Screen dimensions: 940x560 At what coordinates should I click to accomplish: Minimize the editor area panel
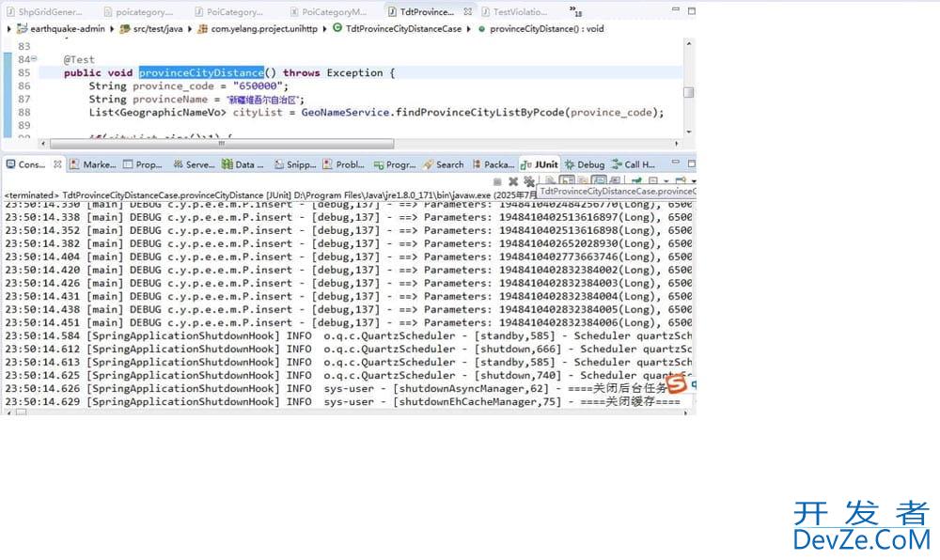[x=675, y=11]
